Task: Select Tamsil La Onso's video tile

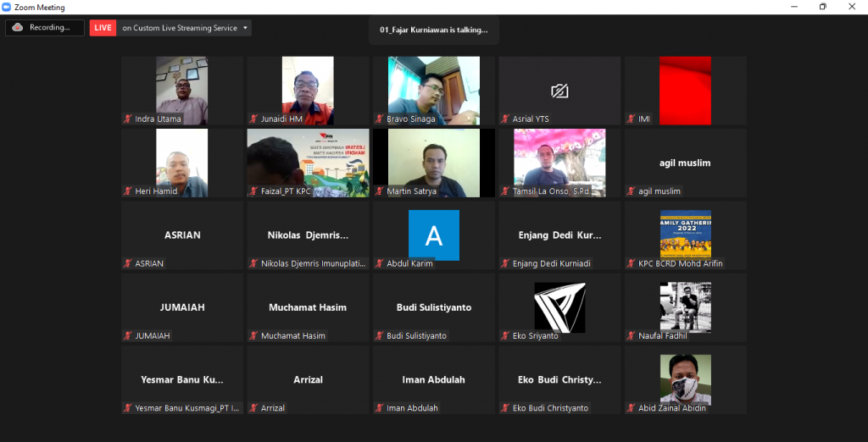Action: pyautogui.click(x=559, y=163)
